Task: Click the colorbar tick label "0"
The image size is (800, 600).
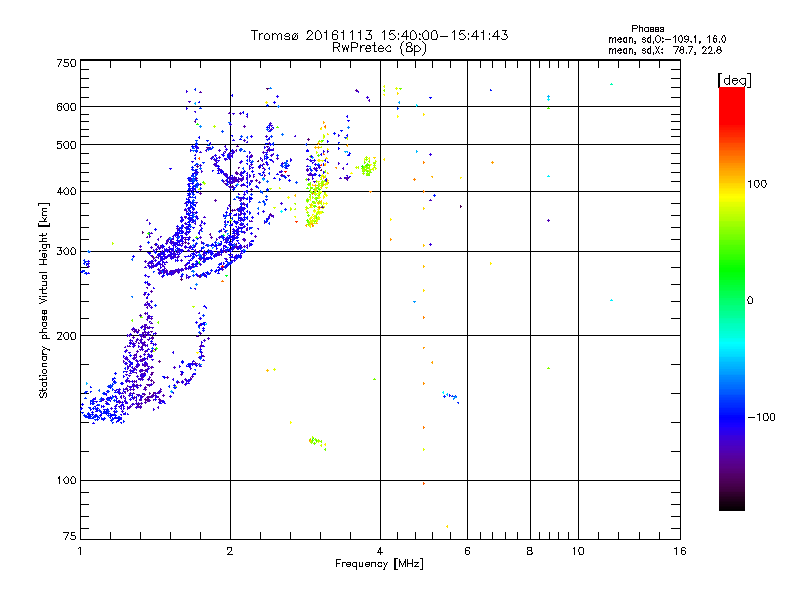Action: coord(750,301)
